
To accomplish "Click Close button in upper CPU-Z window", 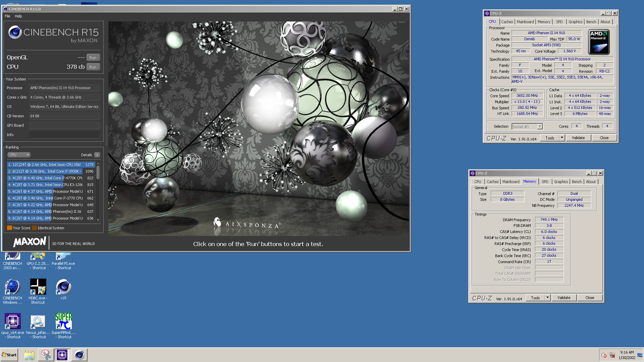I will (604, 138).
